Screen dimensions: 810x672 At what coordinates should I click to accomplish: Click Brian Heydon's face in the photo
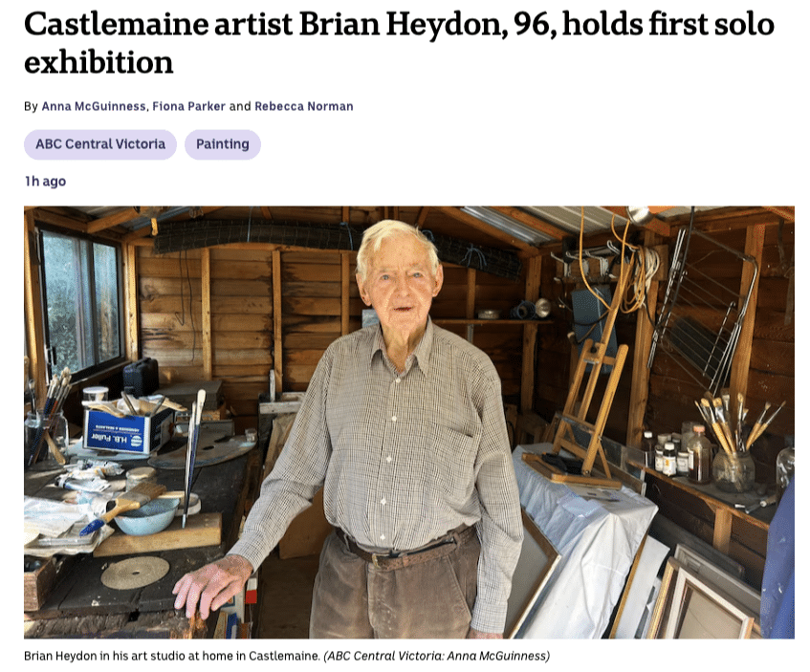click(x=400, y=287)
